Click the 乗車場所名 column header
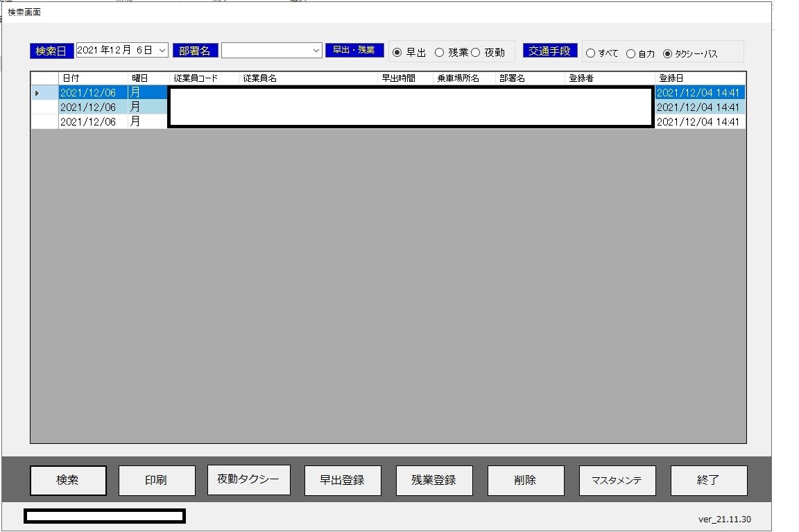The image size is (799, 532). click(464, 78)
